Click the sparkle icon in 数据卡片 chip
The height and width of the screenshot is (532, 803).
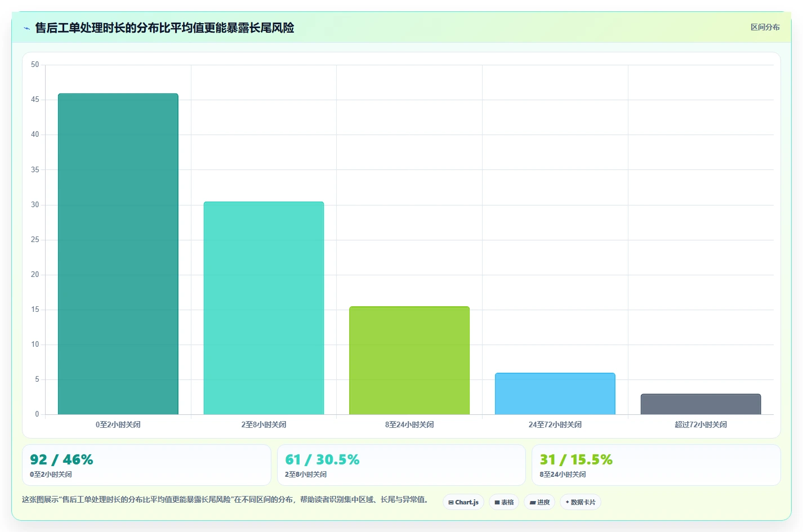coord(567,502)
